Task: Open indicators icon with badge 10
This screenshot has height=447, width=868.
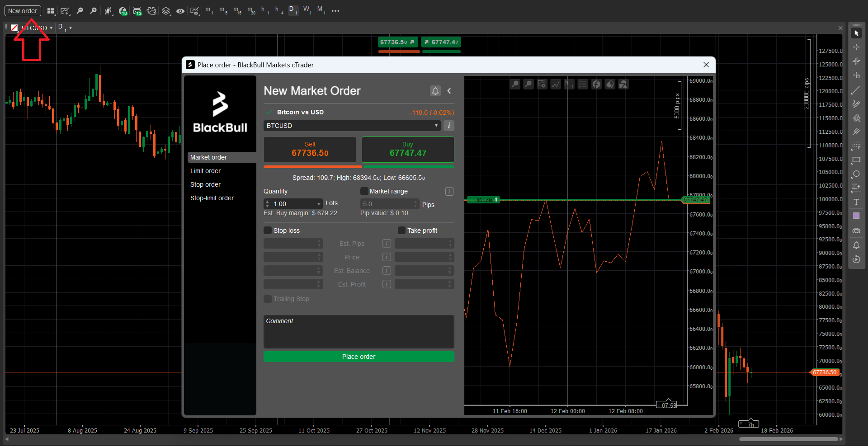Action: (x=123, y=11)
